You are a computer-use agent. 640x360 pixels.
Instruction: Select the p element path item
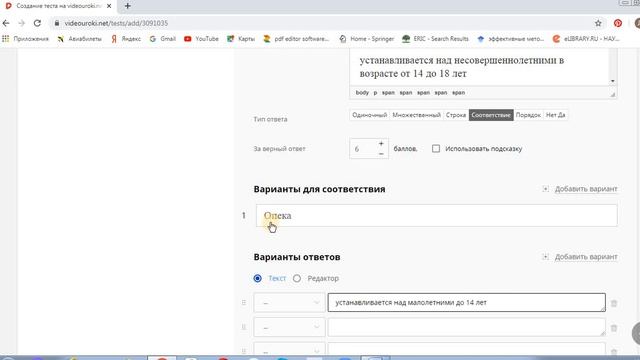375,93
